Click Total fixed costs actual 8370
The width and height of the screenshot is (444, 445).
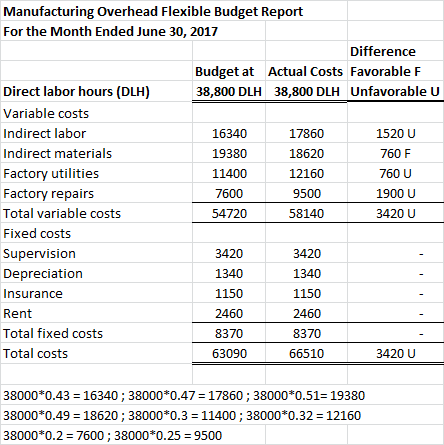point(306,333)
